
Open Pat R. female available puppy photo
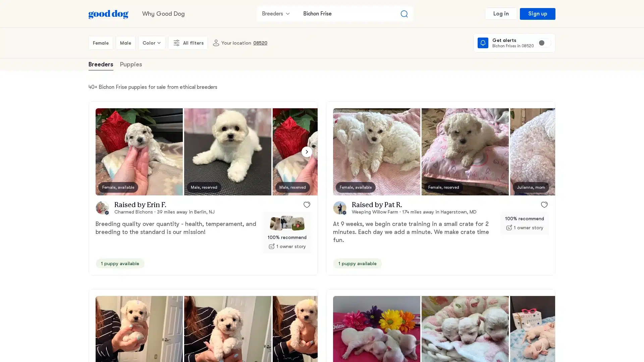coord(377,152)
